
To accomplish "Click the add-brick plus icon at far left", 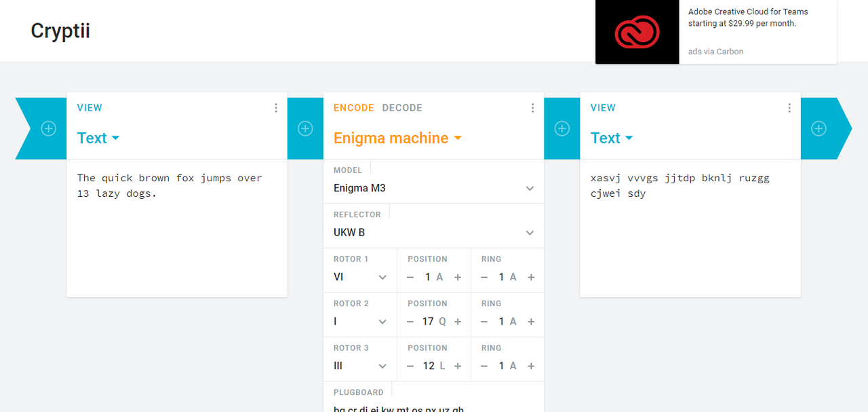I will pyautogui.click(x=49, y=128).
